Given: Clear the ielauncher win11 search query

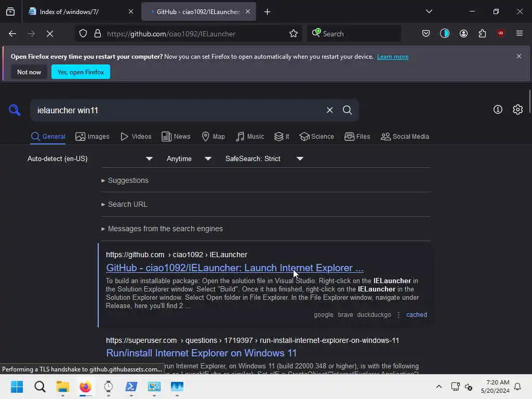Looking at the screenshot, I should 329,110.
